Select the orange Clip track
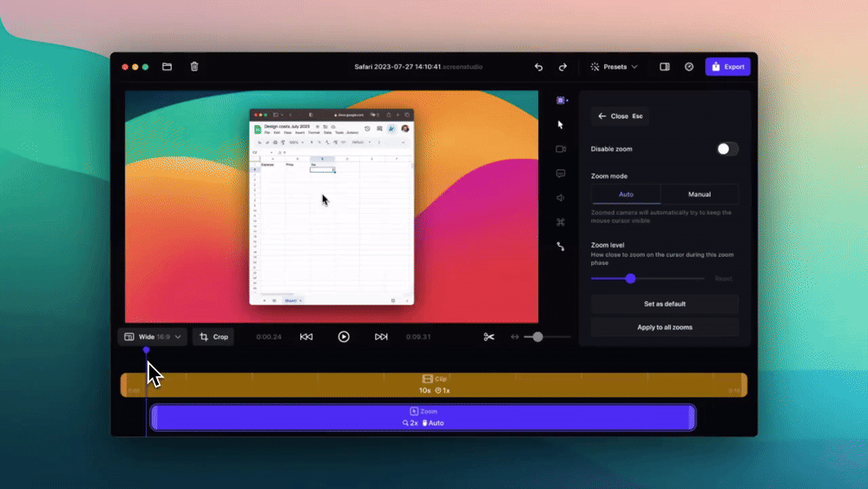 point(434,385)
